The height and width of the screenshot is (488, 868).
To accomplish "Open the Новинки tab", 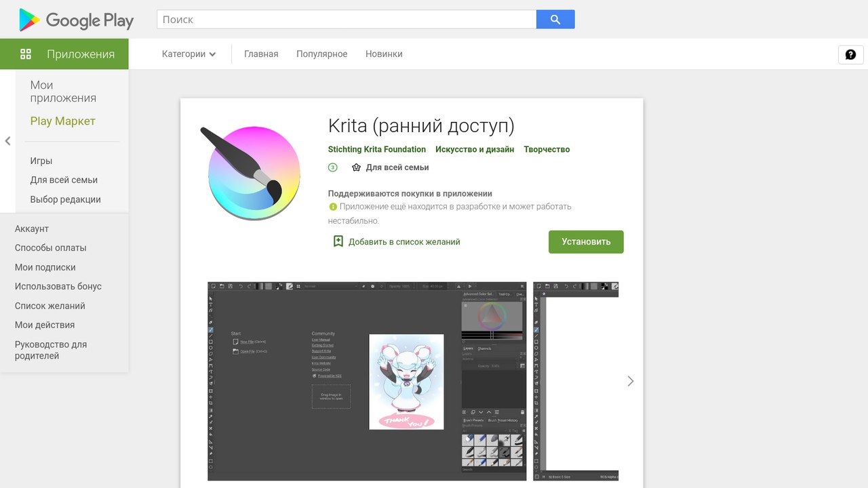I will click(384, 54).
